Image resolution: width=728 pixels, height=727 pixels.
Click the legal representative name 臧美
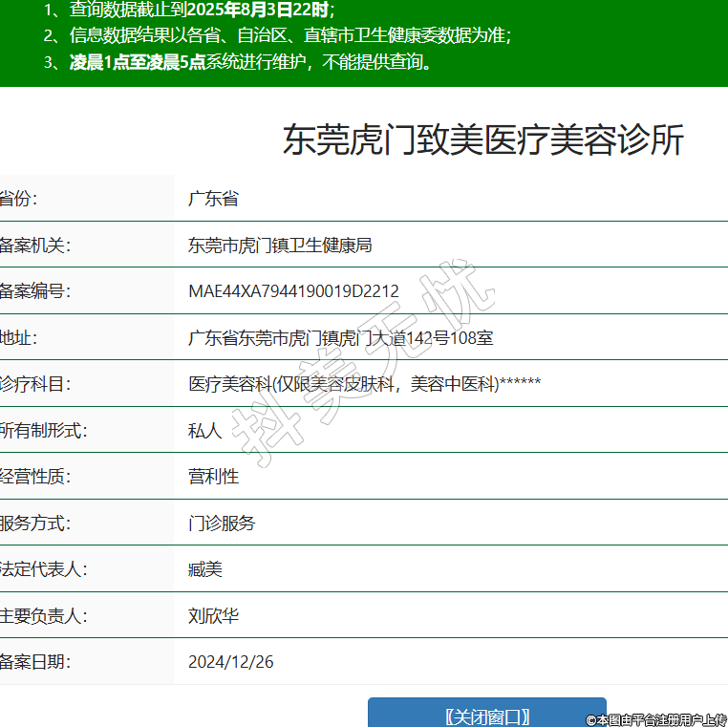coord(204,569)
